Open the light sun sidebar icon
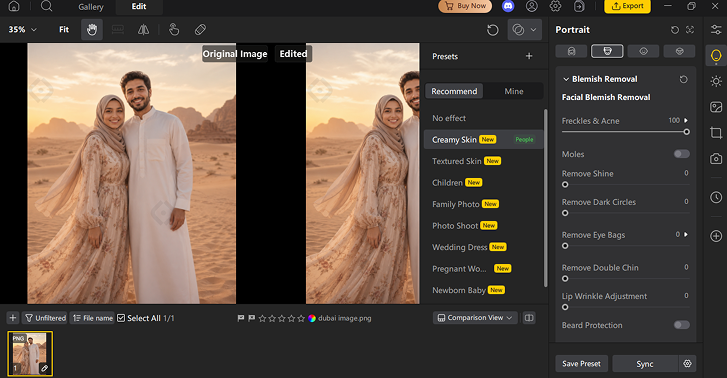Image resolution: width=727 pixels, height=378 pixels. coord(716,81)
